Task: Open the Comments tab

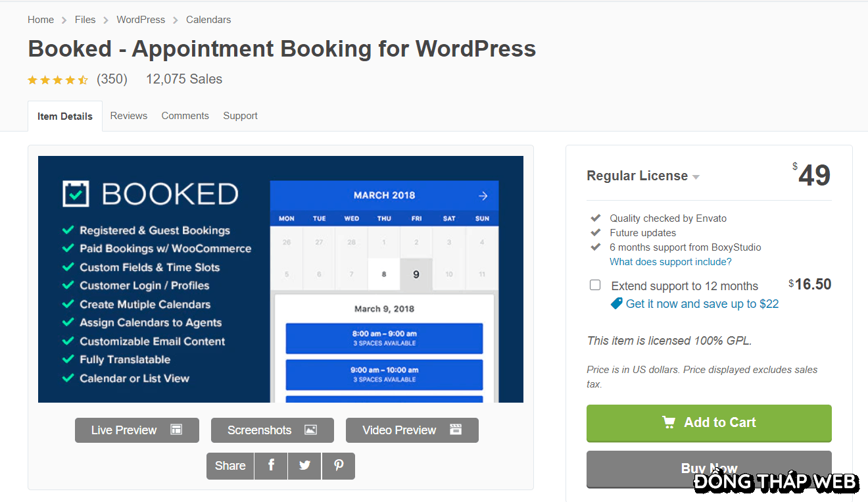Action: 185,116
